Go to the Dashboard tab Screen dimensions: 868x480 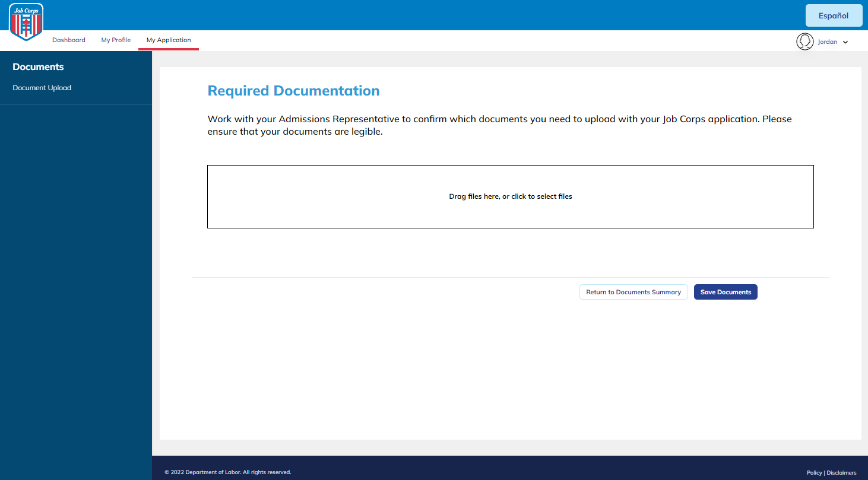69,40
